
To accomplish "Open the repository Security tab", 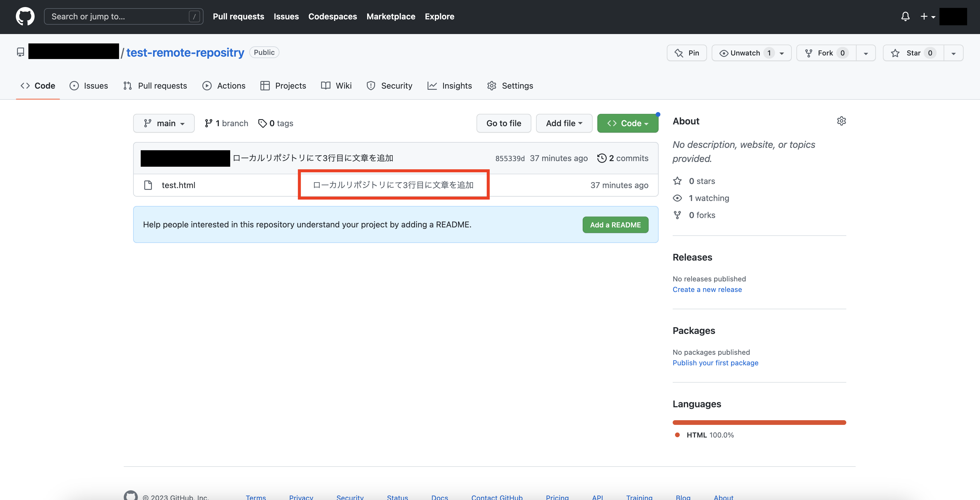I will click(389, 86).
